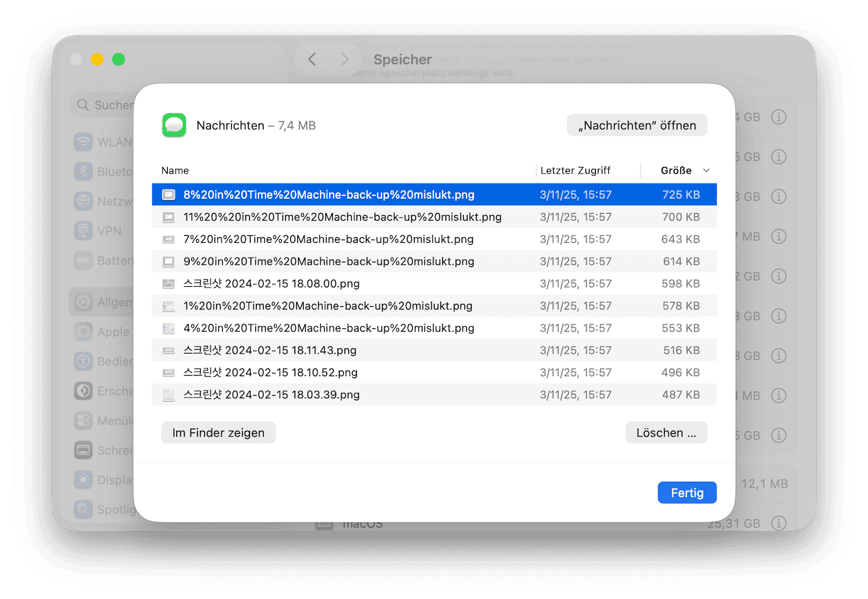868x599 pixels.
Task: Click the back navigation arrow
Action: click(x=312, y=60)
